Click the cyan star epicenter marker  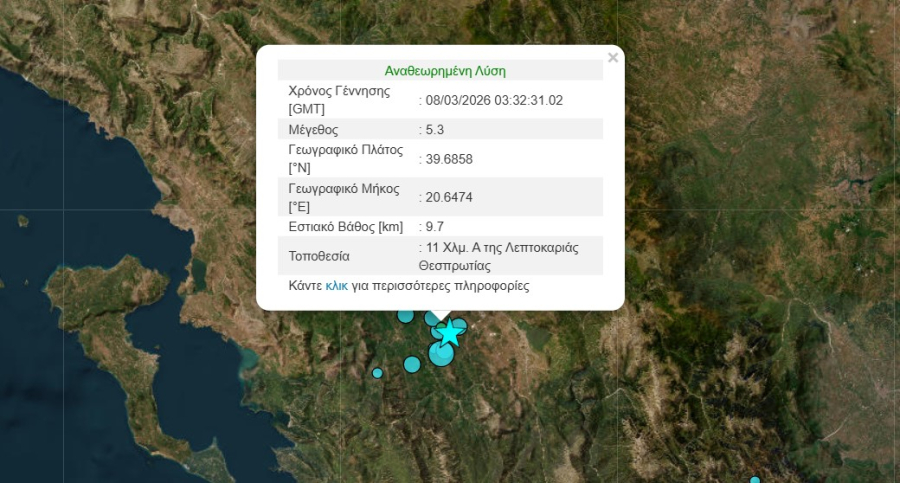450,331
